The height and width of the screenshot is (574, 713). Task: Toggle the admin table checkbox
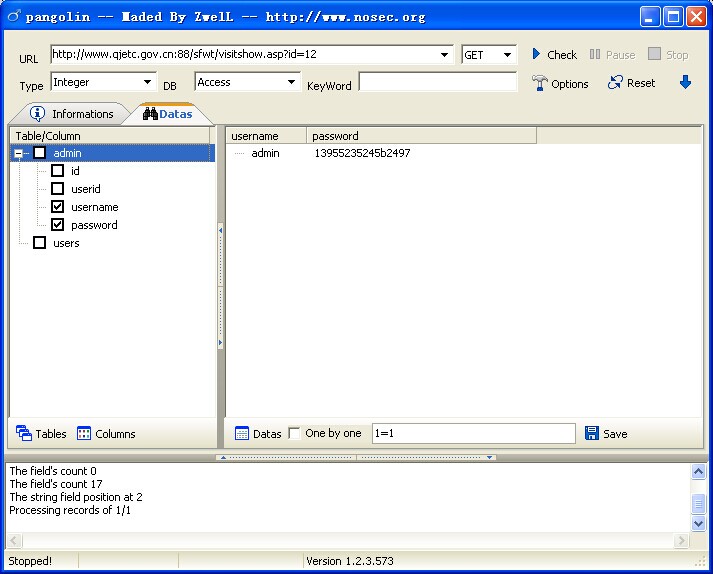tap(40, 153)
